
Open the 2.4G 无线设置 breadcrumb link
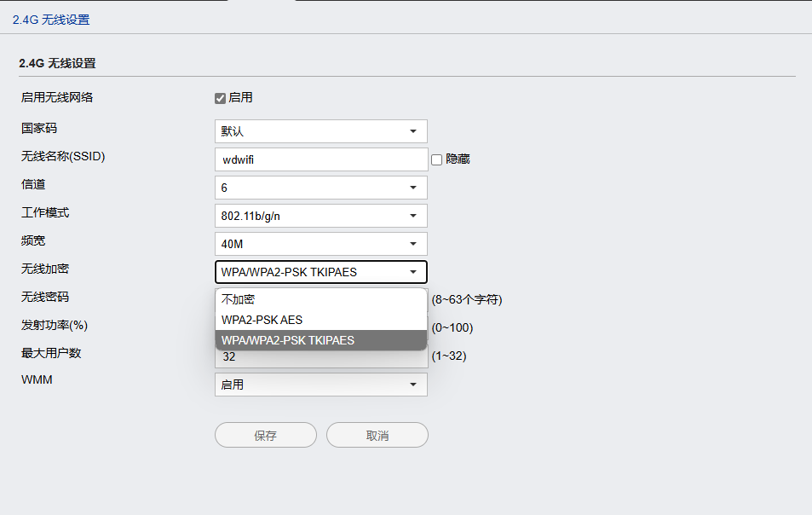click(x=51, y=20)
